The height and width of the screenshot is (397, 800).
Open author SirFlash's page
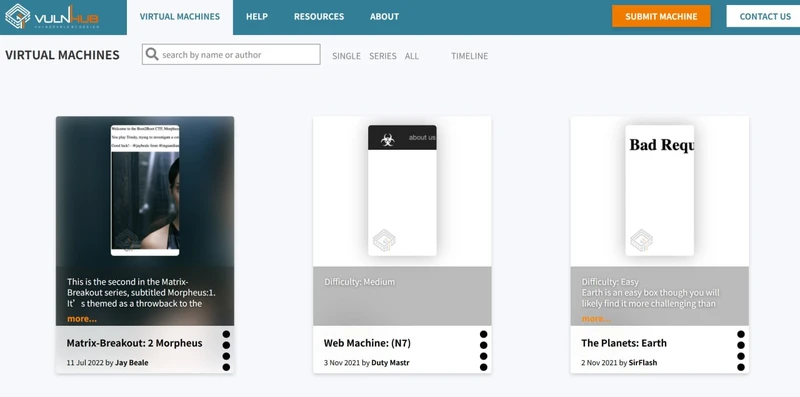coord(643,363)
